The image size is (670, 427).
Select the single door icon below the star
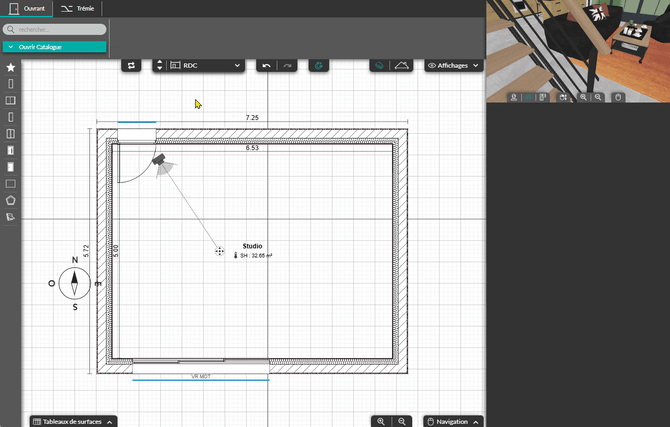[x=11, y=84]
